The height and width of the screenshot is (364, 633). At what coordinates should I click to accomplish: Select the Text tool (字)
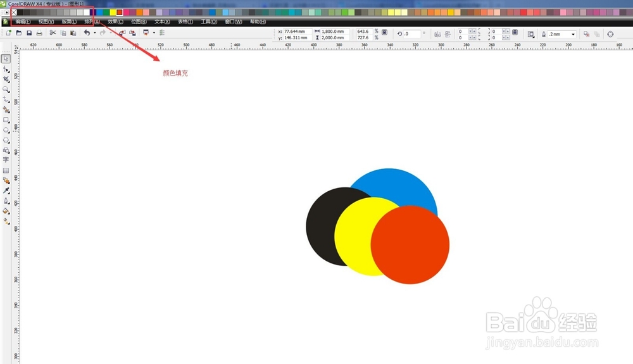click(x=6, y=160)
